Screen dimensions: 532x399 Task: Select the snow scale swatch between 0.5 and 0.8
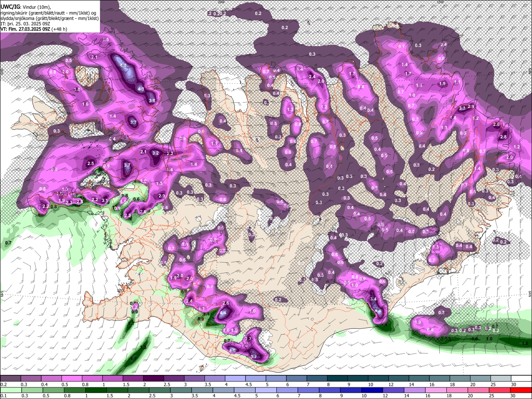(71, 378)
